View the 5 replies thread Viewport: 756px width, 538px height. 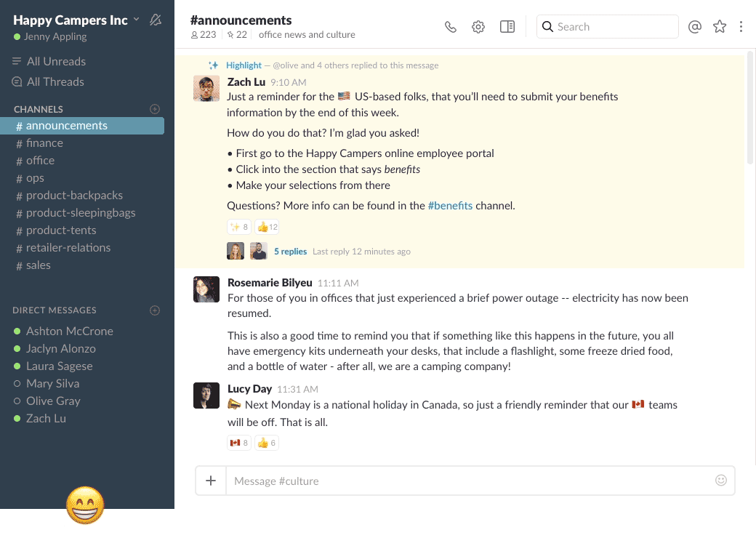290,251
